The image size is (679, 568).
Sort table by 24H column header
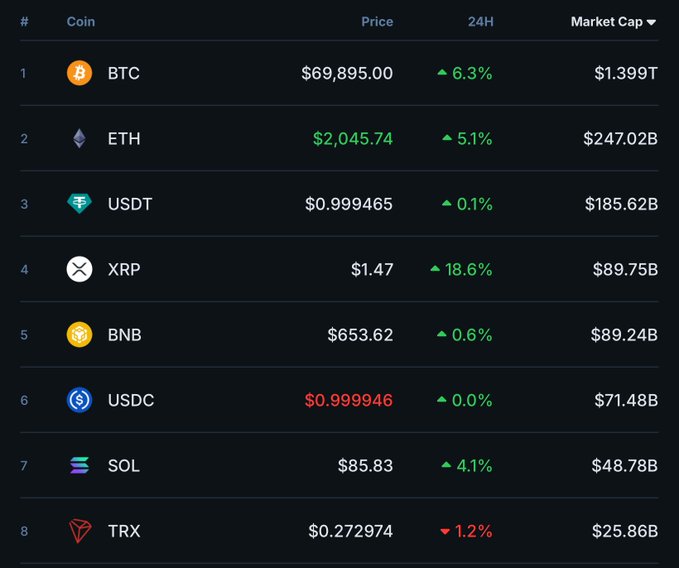click(481, 21)
